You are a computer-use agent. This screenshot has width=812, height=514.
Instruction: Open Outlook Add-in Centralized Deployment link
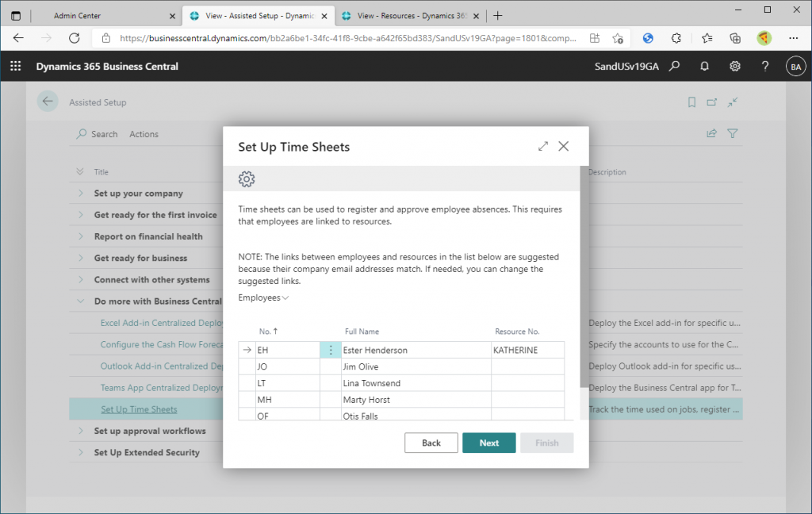point(162,366)
